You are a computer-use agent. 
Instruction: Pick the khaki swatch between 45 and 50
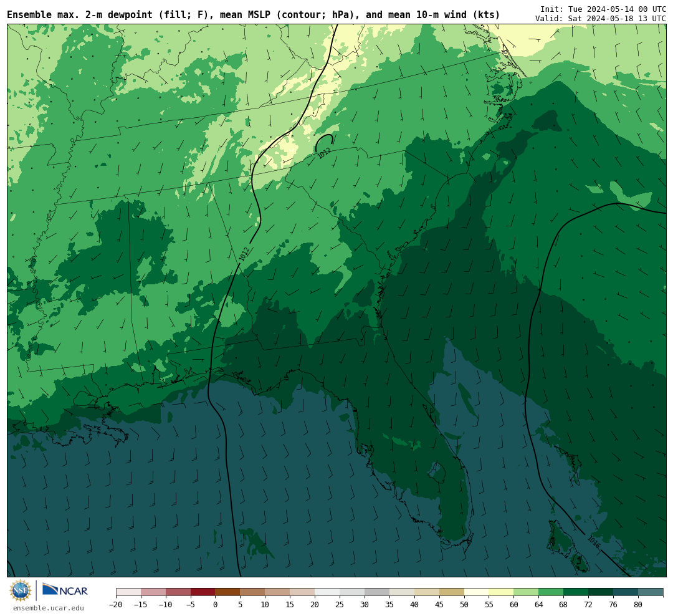(x=452, y=592)
